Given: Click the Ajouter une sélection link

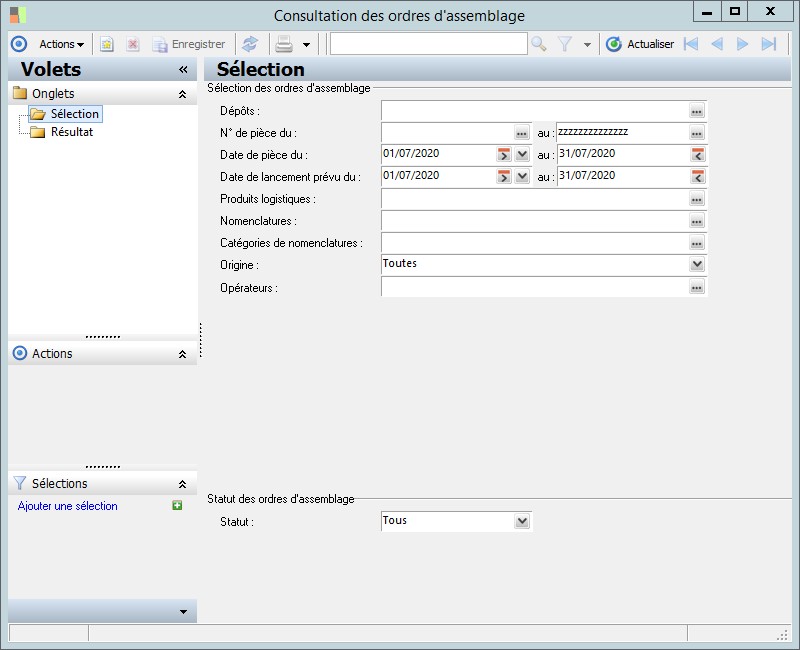Looking at the screenshot, I should 68,506.
